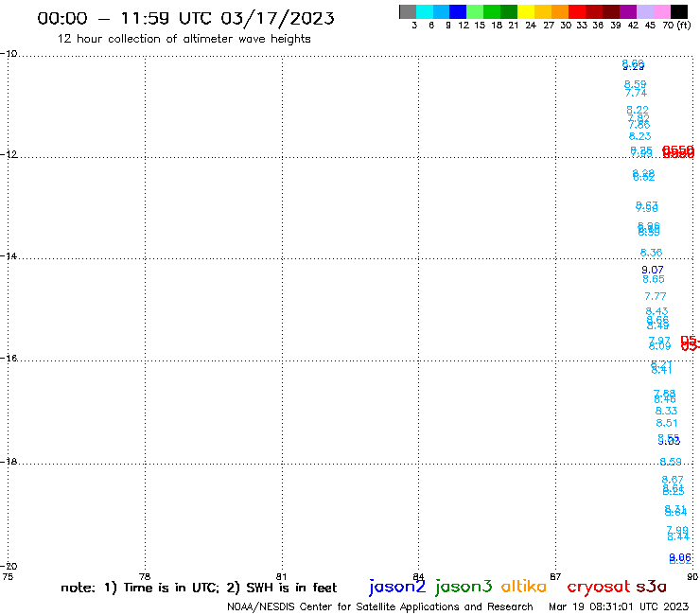
Task: Select the wave height value '8.51'
Action: point(667,423)
